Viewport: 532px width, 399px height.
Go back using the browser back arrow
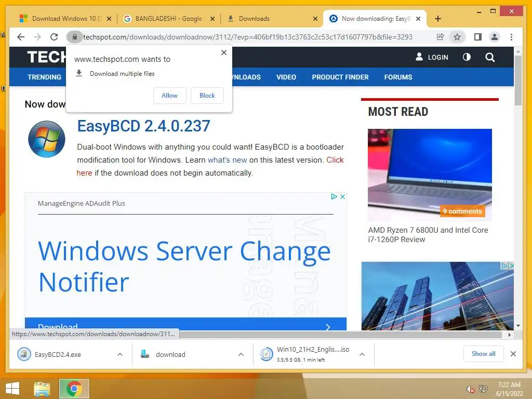(21, 37)
